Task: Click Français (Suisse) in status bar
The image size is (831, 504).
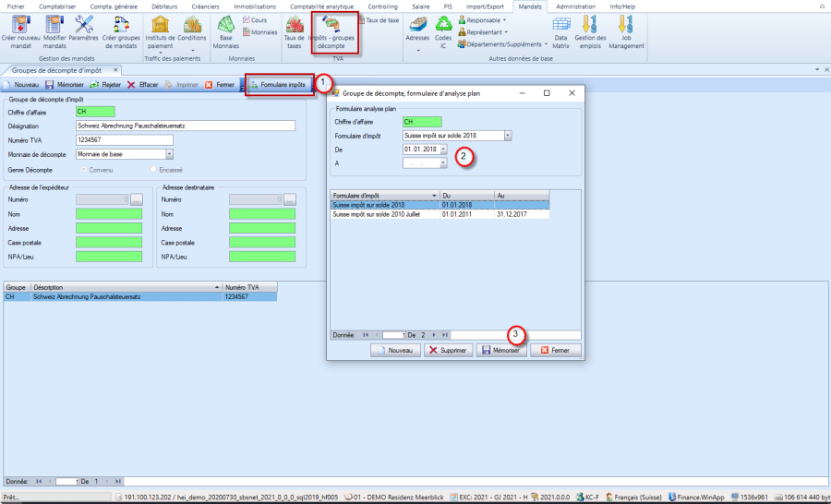Action: pyautogui.click(x=633, y=498)
